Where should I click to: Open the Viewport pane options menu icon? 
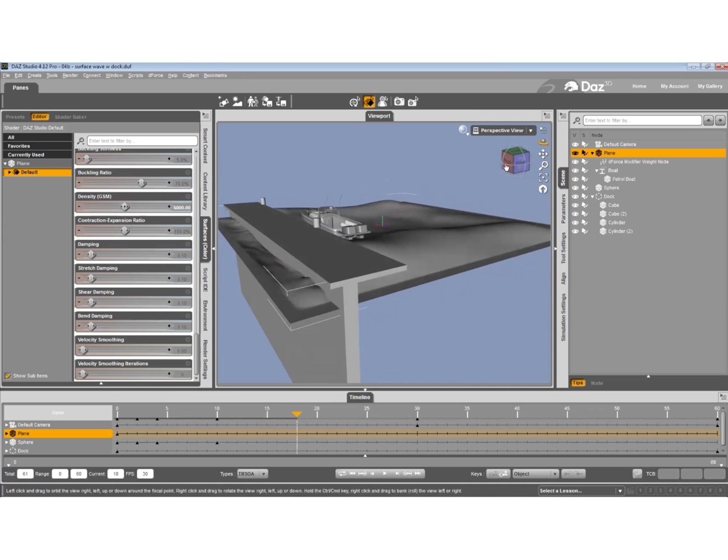point(547,115)
